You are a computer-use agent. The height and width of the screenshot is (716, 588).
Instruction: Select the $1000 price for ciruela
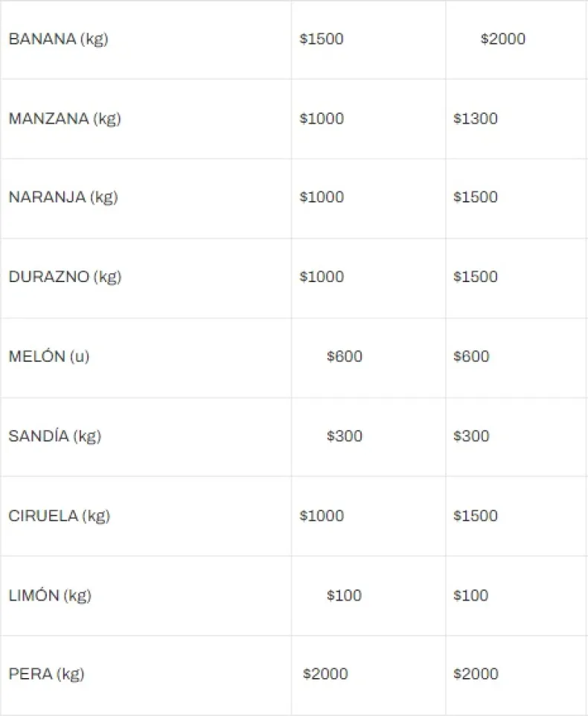322,516
